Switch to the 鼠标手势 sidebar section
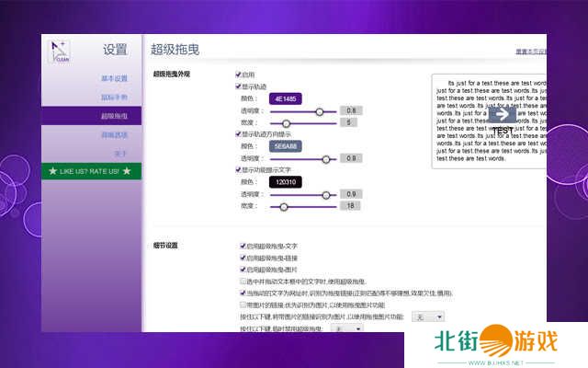 [114, 97]
